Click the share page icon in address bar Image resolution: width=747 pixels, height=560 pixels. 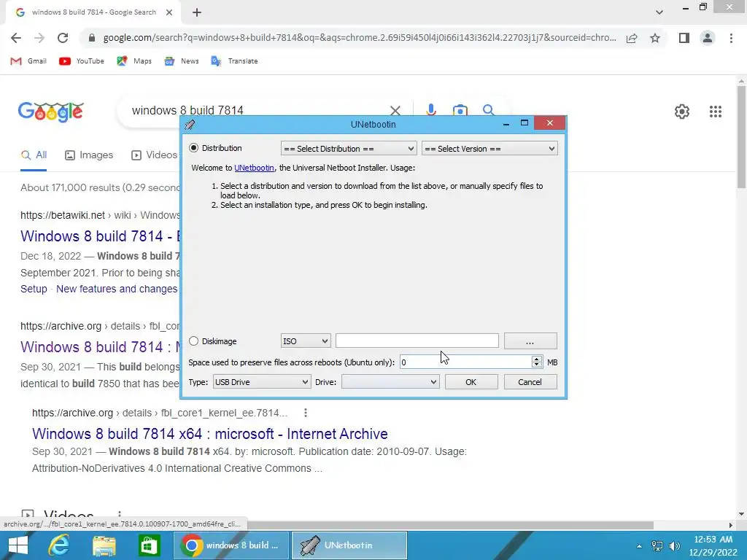pyautogui.click(x=632, y=38)
